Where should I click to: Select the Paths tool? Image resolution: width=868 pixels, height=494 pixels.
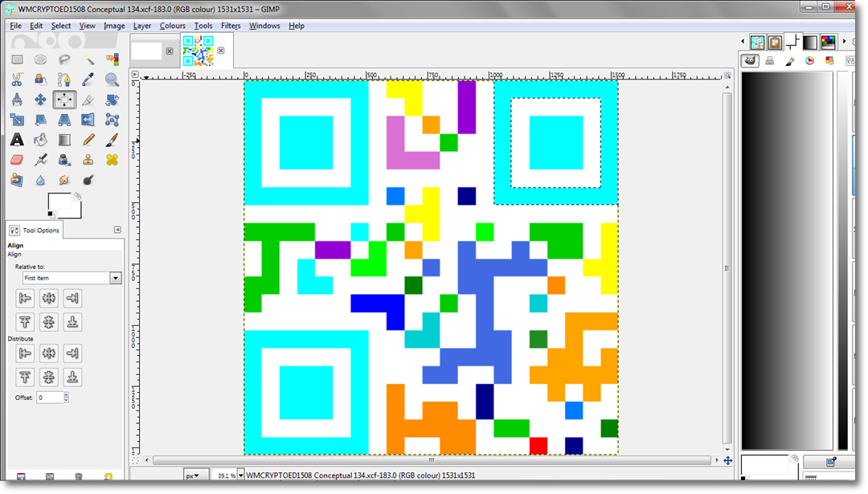(x=64, y=80)
